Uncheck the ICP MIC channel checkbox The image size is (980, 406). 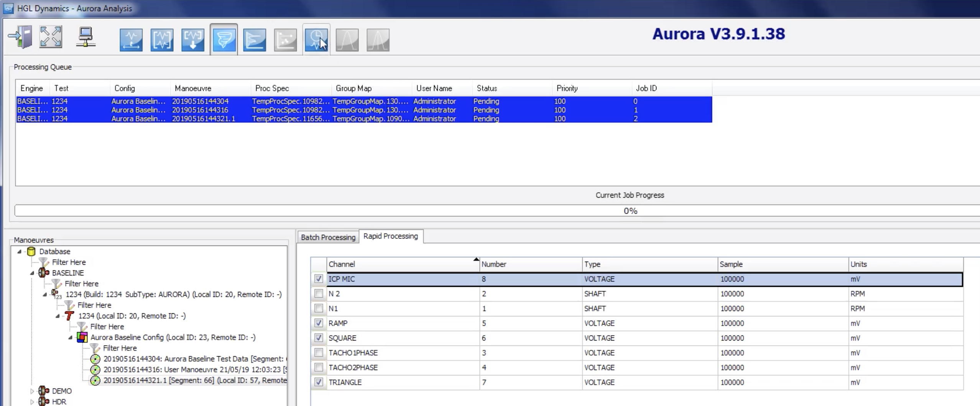[318, 279]
